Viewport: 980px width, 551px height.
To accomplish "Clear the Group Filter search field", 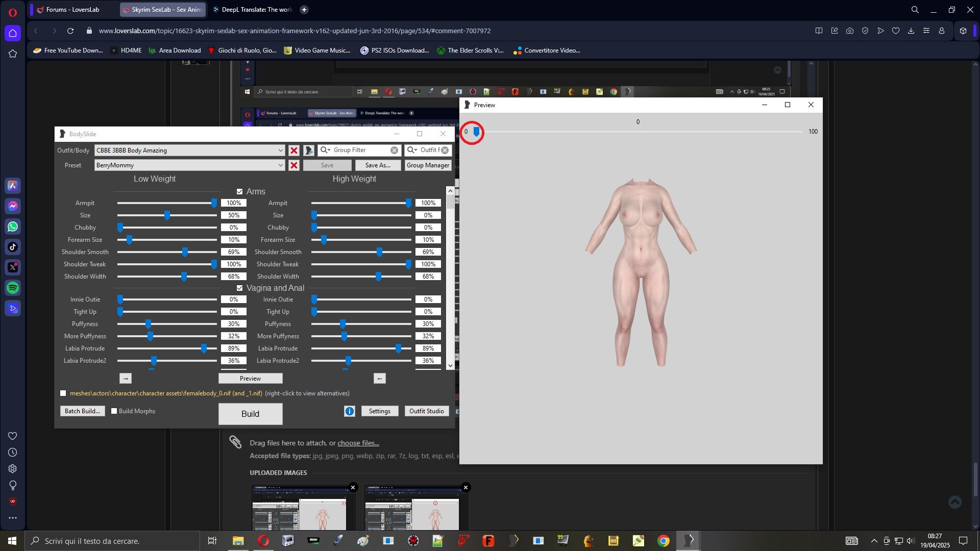I will click(394, 150).
